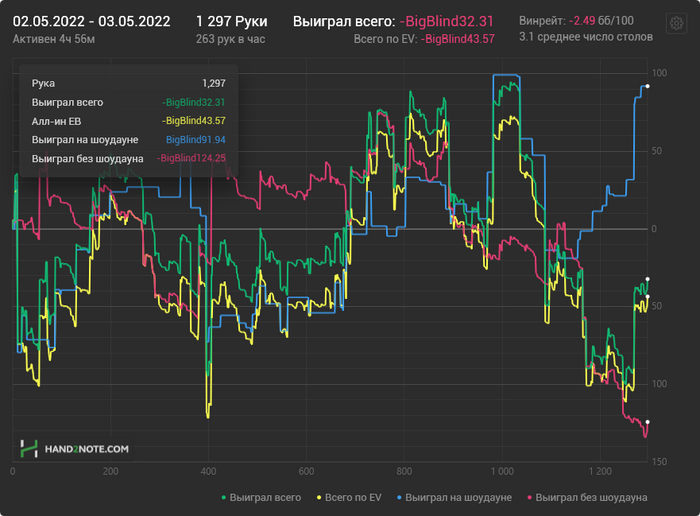Screen dimensions: 700x516
Task: Click the blue legend dot for showdown winnings
Action: pos(399,497)
